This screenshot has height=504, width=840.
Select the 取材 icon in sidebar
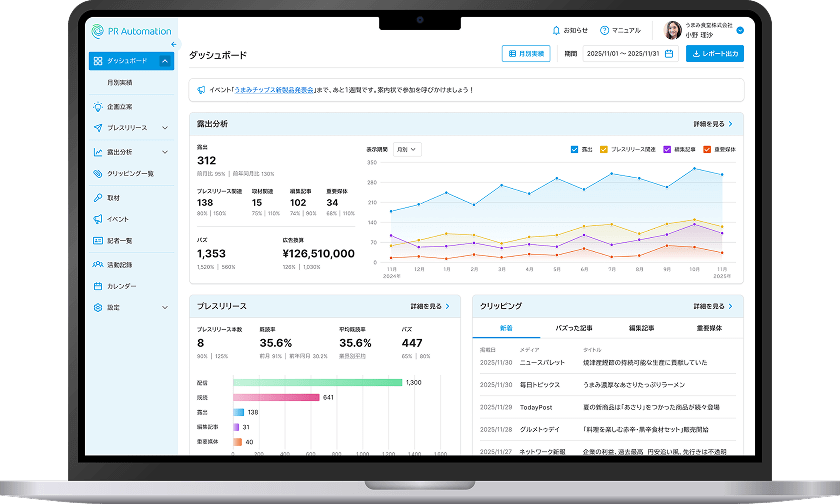tap(98, 197)
